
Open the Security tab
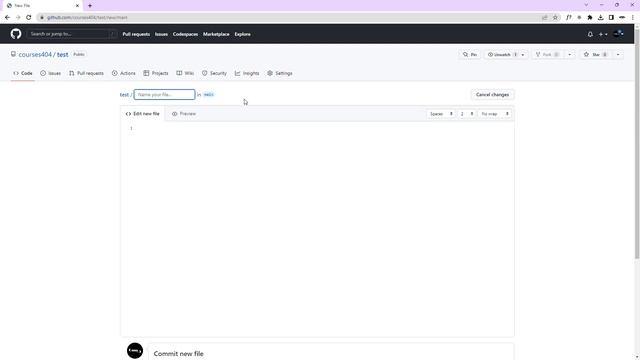[x=214, y=73]
